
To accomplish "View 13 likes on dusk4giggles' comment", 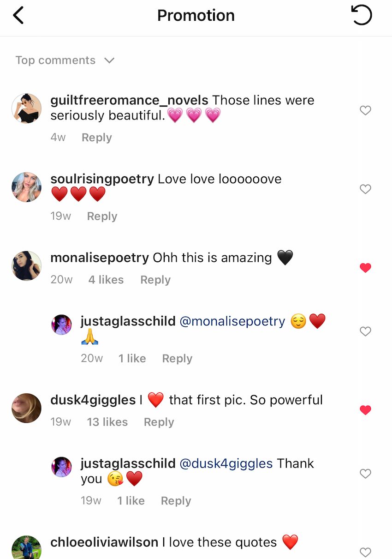I will (x=107, y=422).
